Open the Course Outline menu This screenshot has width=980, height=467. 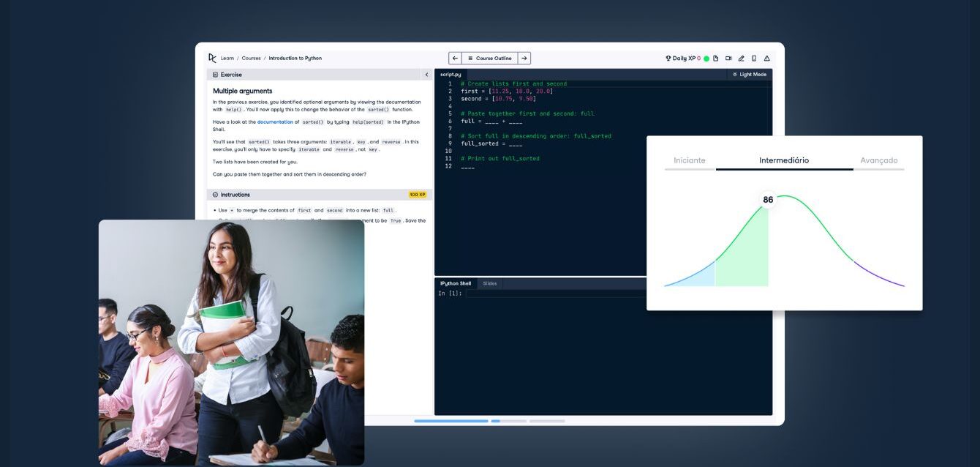[x=489, y=58]
